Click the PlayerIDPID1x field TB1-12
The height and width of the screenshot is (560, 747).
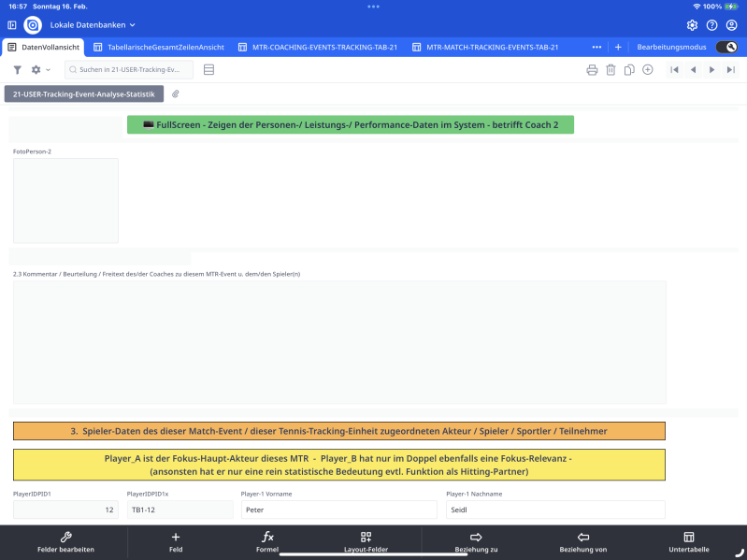[x=180, y=510]
